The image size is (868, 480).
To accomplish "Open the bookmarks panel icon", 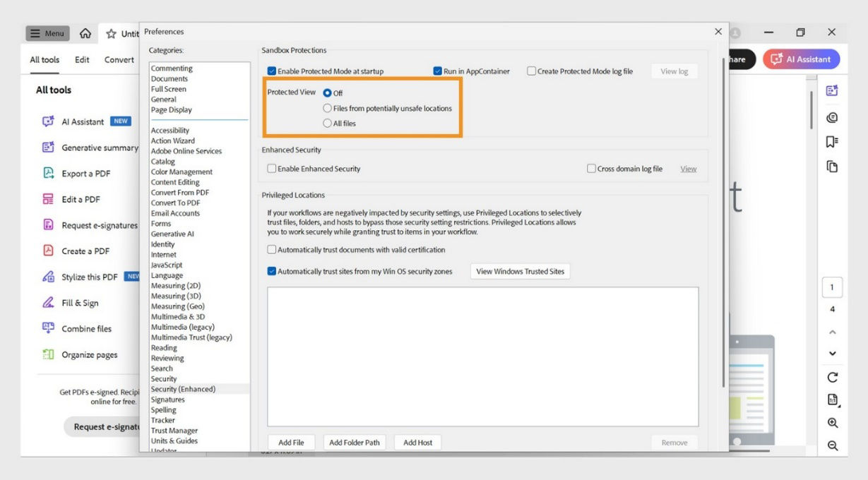I will coord(832,142).
